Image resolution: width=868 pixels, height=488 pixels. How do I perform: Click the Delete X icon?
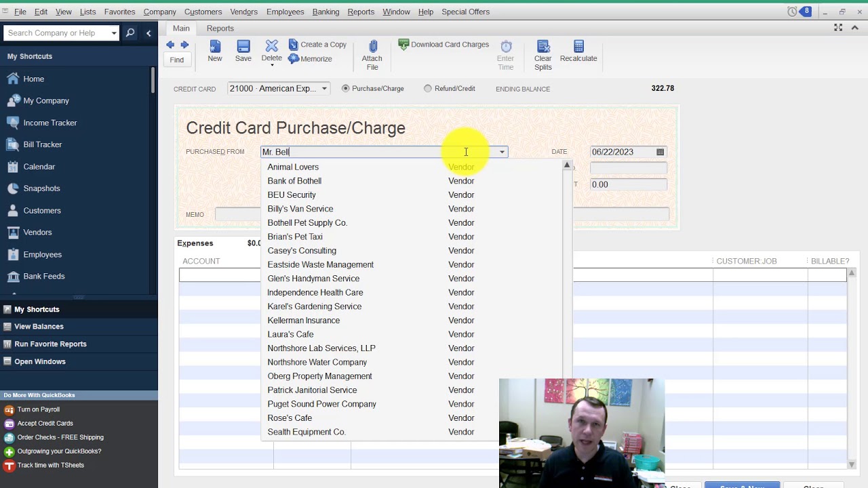pyautogui.click(x=271, y=46)
